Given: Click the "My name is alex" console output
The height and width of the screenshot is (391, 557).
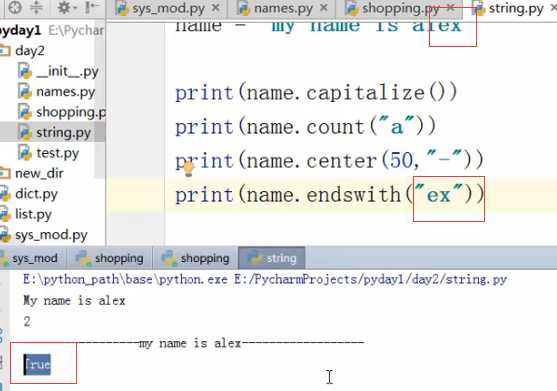Looking at the screenshot, I should (x=74, y=301).
